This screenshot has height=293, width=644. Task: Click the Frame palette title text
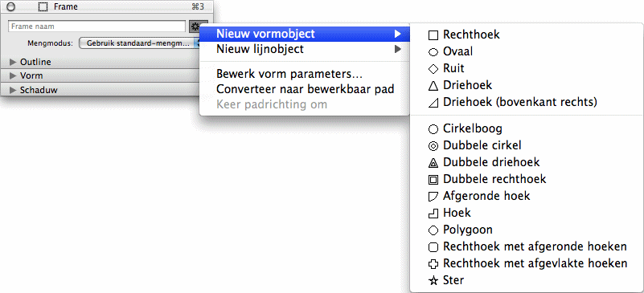tap(66, 7)
